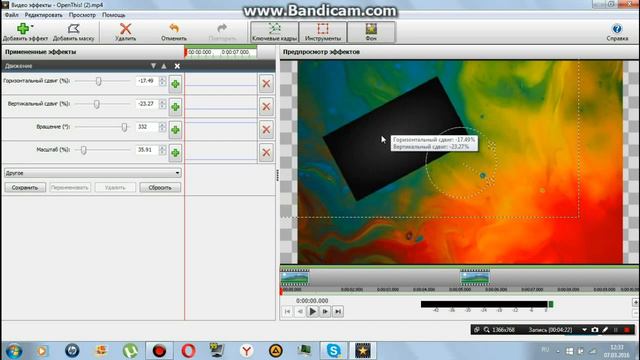The height and width of the screenshot is (360, 640).
Task: Click the Play button in preview
Action: [x=313, y=311]
